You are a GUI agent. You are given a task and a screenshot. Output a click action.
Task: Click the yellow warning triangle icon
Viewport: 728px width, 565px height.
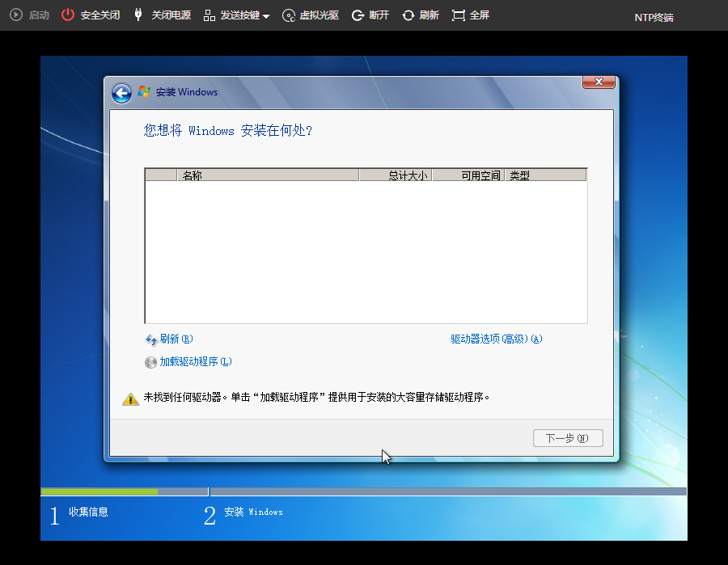[130, 398]
